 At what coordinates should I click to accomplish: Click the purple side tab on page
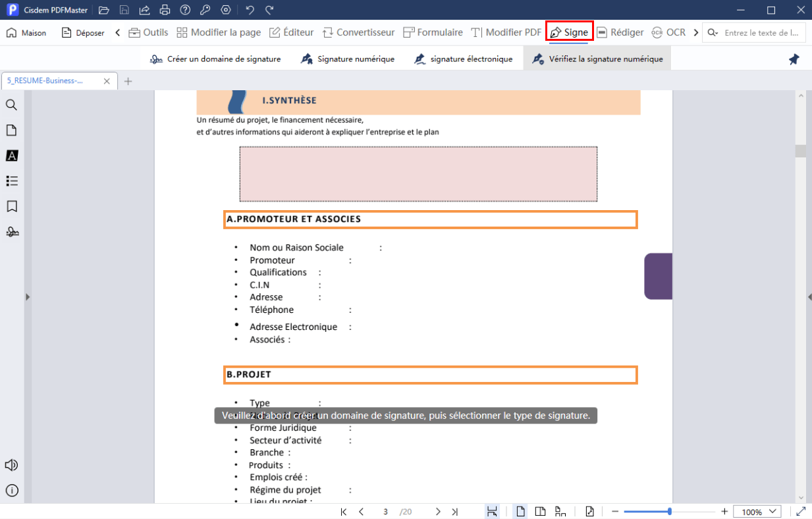click(658, 276)
